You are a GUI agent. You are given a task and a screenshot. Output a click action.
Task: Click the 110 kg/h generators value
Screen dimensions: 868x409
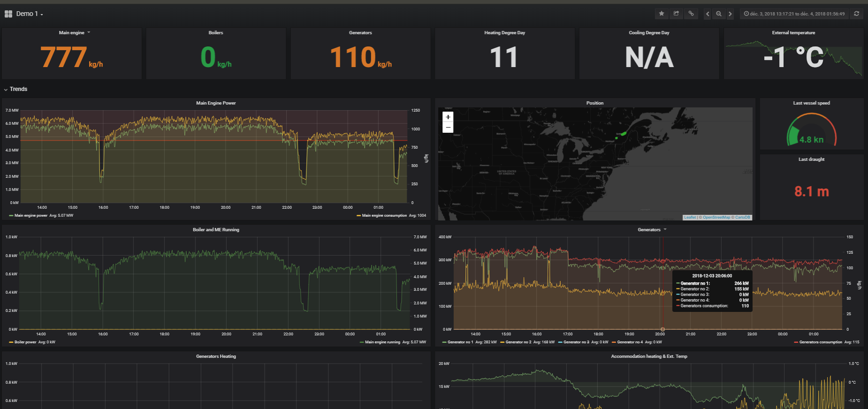click(360, 57)
